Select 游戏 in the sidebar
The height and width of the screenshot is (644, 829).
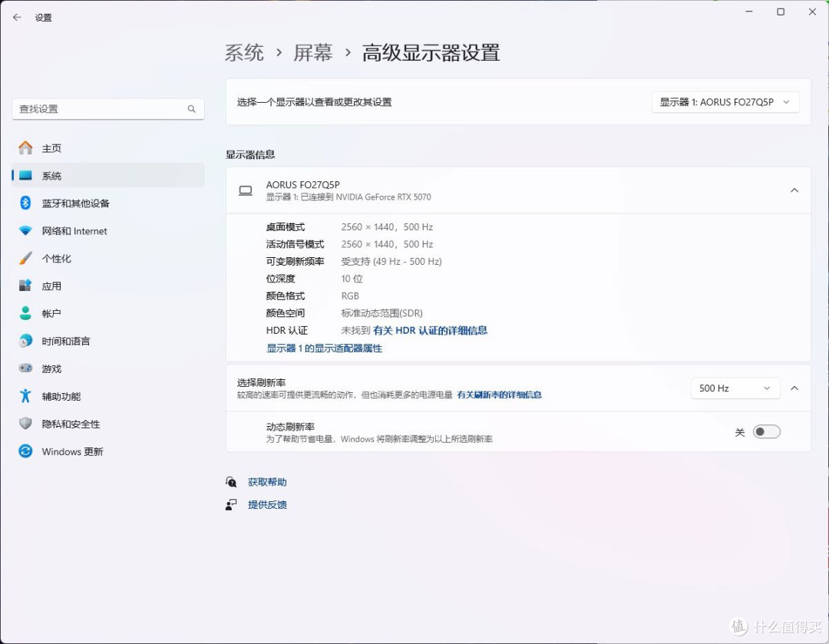(x=108, y=368)
